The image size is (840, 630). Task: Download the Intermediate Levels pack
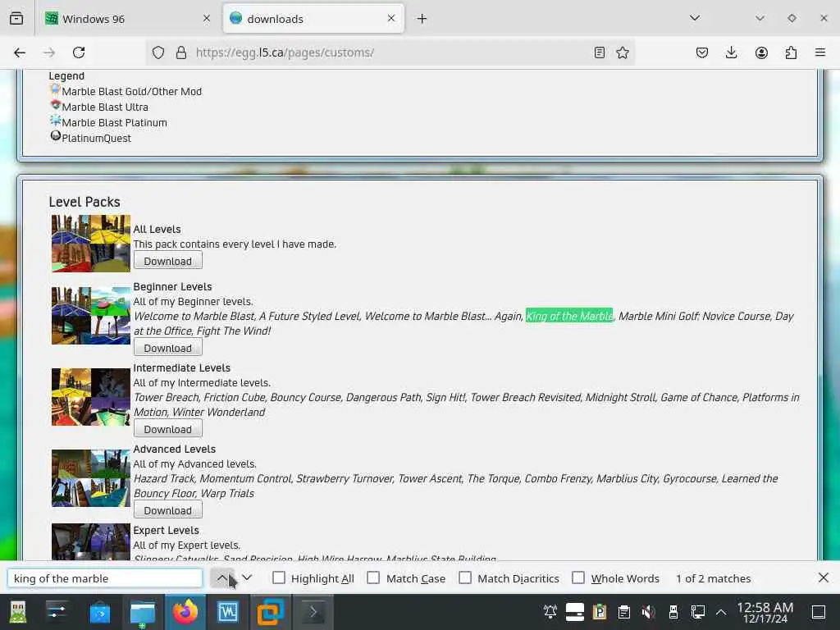167,429
